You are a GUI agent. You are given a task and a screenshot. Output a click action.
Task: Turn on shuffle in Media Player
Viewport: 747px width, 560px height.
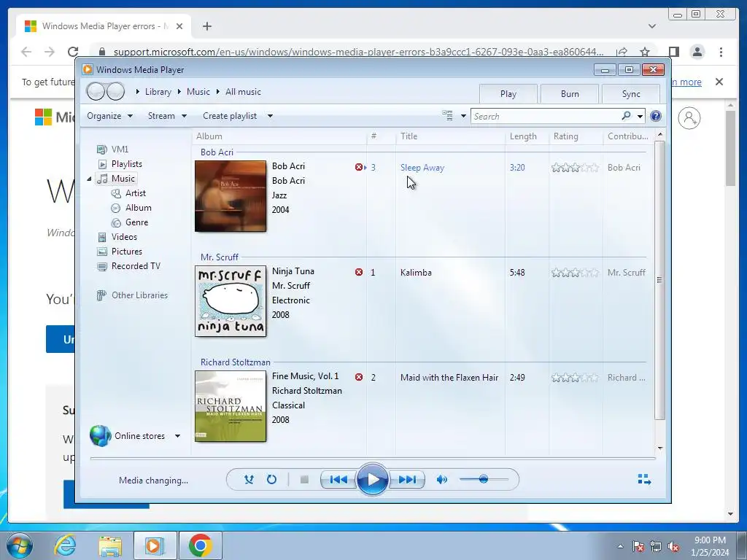pyautogui.click(x=249, y=480)
